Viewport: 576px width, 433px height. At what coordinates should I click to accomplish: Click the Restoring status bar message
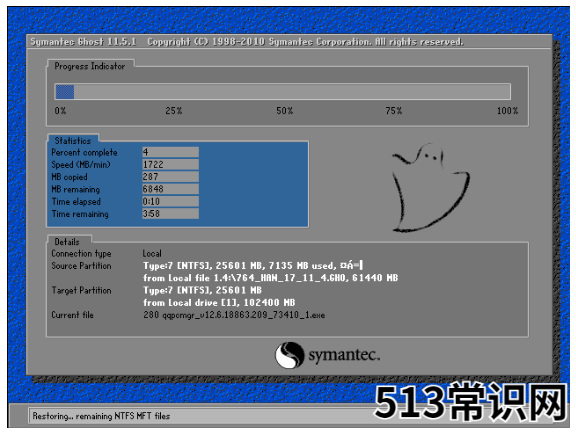click(101, 416)
